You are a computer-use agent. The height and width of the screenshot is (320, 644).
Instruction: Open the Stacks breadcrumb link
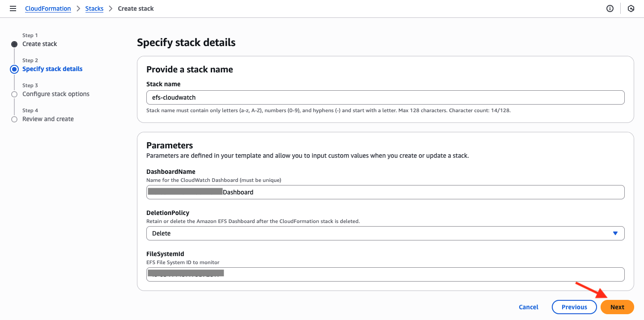coord(94,8)
